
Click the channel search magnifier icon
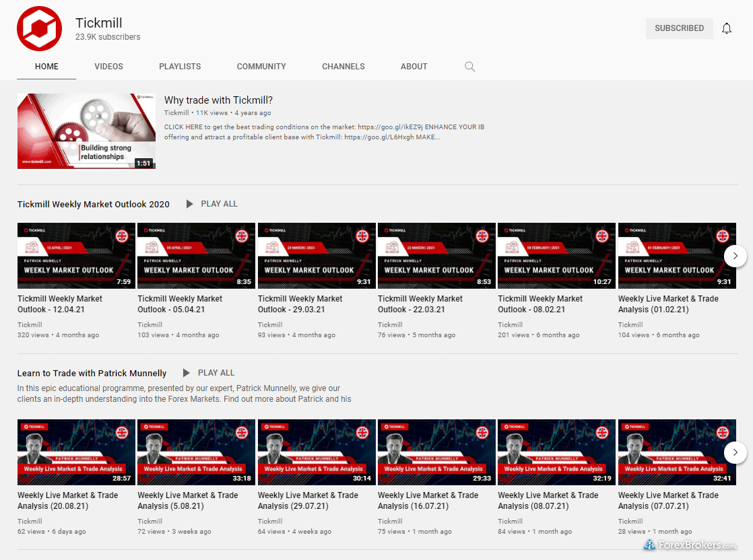pos(469,67)
